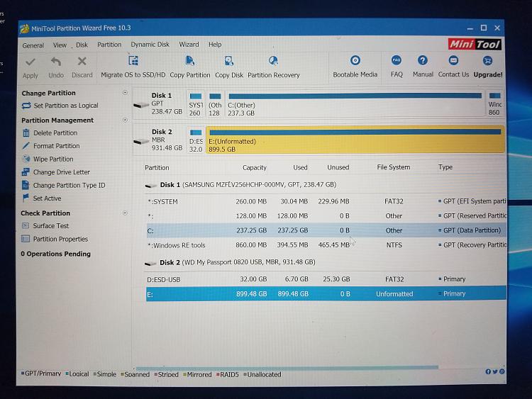Choose Delete Partition in sidebar

click(x=50, y=133)
